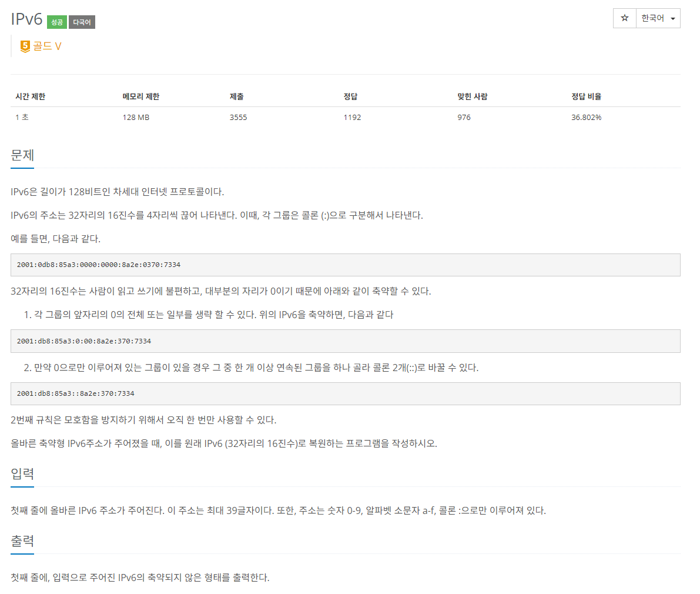Select the 입력 section heading
The height and width of the screenshot is (594, 700).
point(22,473)
